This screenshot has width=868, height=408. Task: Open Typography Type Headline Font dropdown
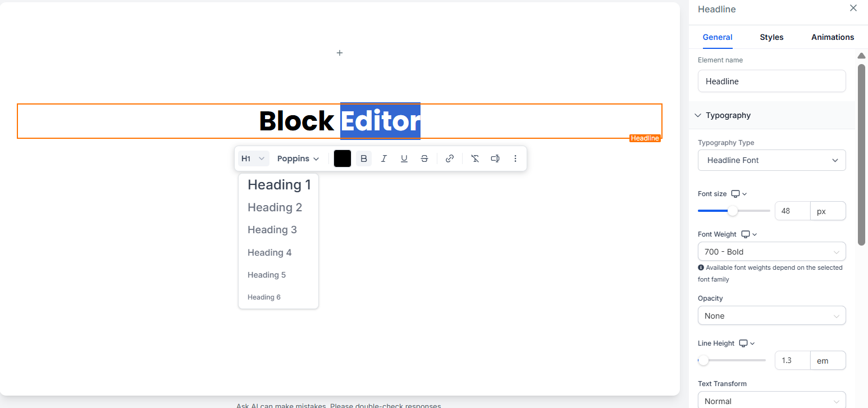771,160
